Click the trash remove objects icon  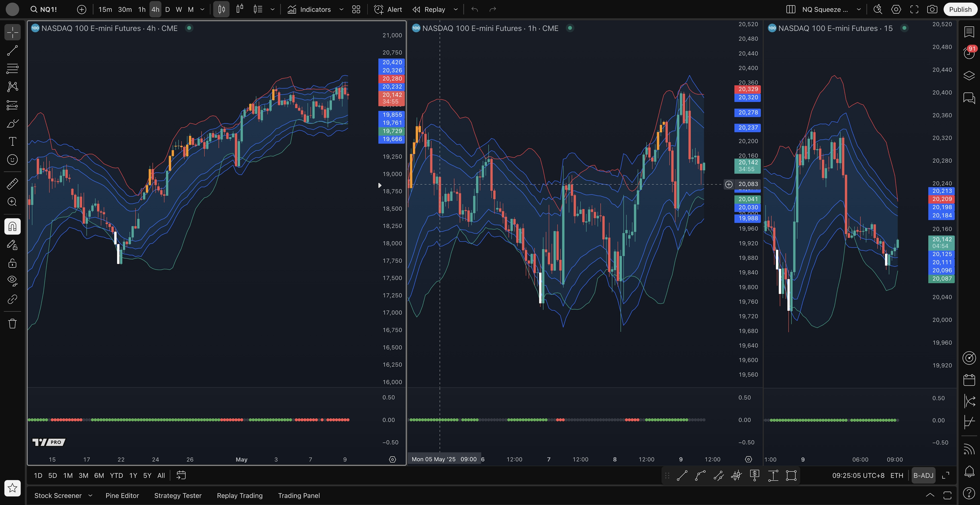12,324
